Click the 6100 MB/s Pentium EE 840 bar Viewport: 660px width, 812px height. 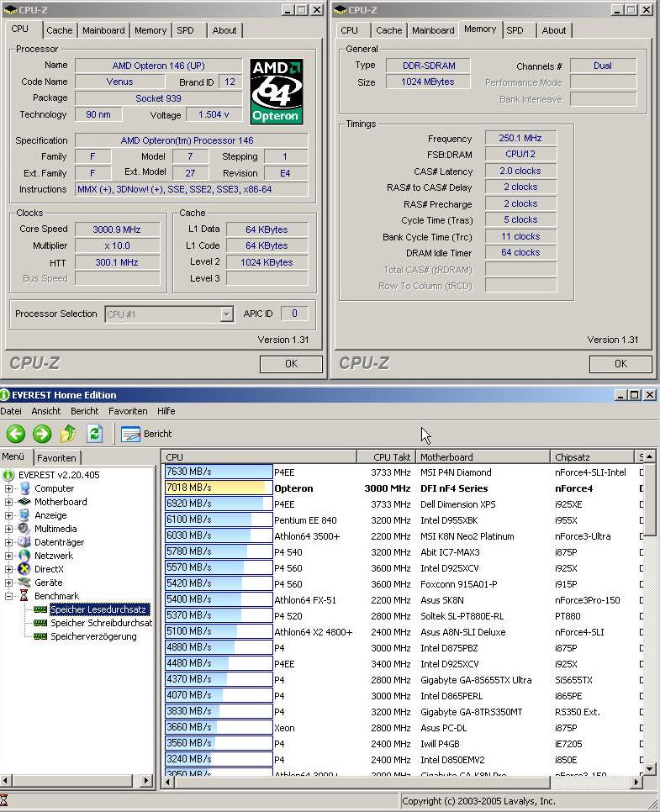219,519
